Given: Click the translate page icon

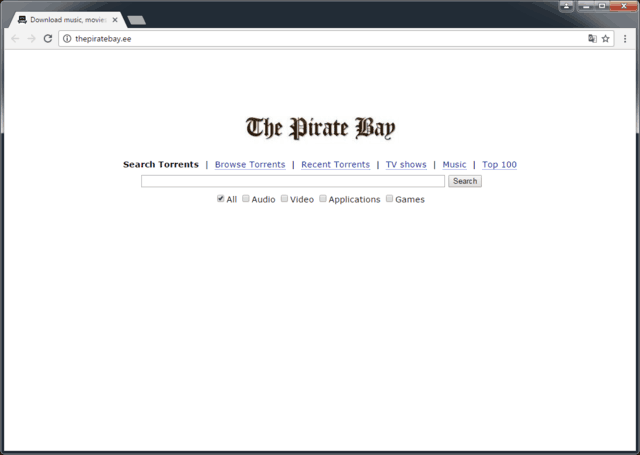Looking at the screenshot, I should tap(592, 39).
